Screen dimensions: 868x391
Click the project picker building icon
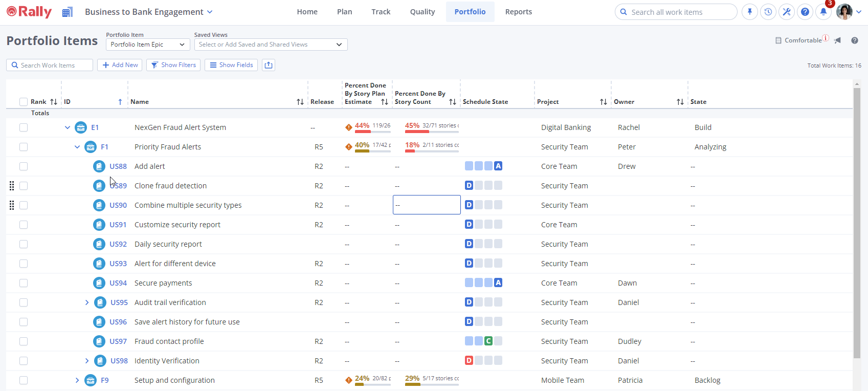coord(67,12)
